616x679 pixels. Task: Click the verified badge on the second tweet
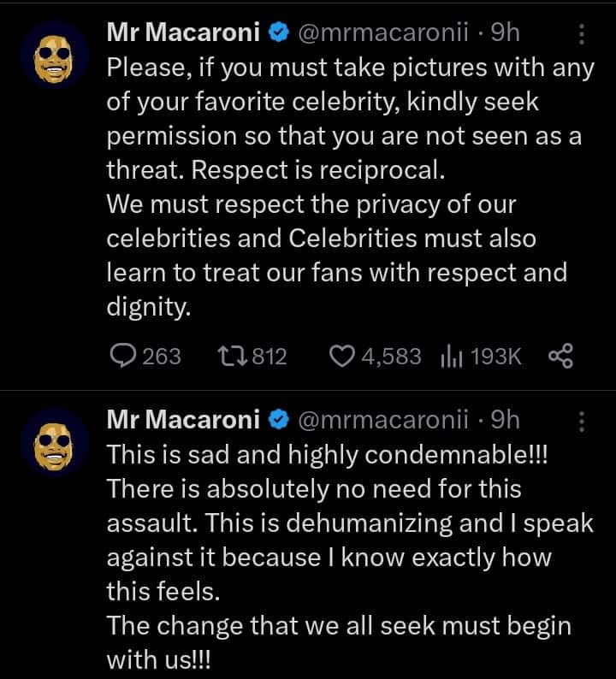277,420
